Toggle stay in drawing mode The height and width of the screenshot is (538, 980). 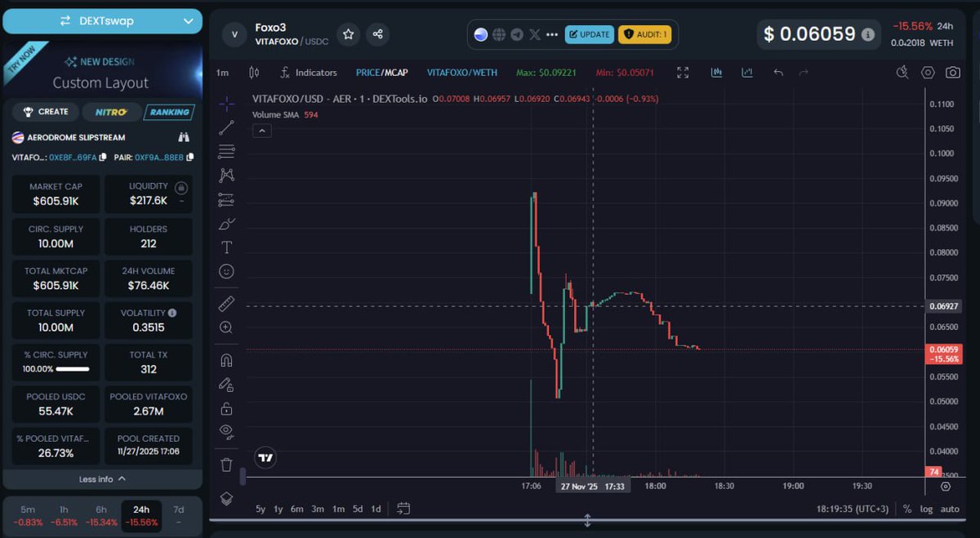pos(226,384)
